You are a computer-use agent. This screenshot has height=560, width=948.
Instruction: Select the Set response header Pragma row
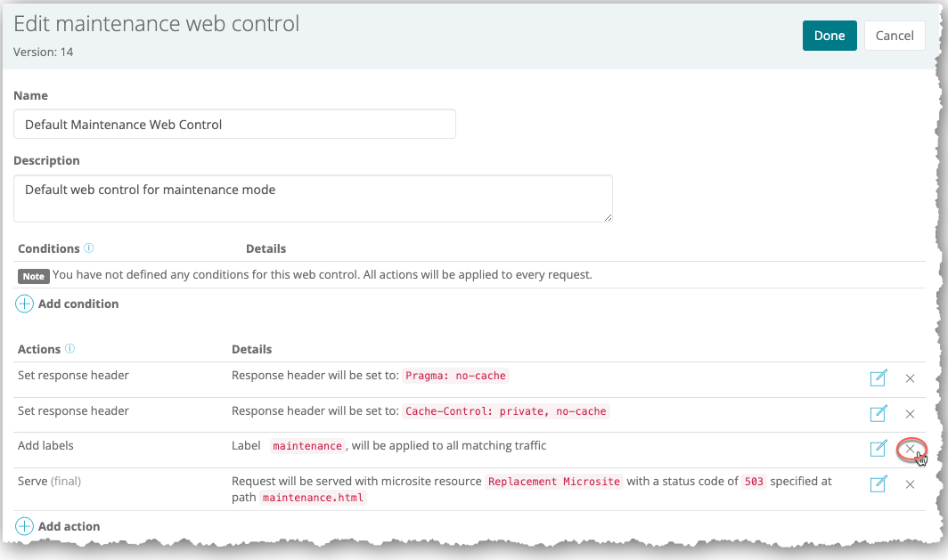click(73, 376)
